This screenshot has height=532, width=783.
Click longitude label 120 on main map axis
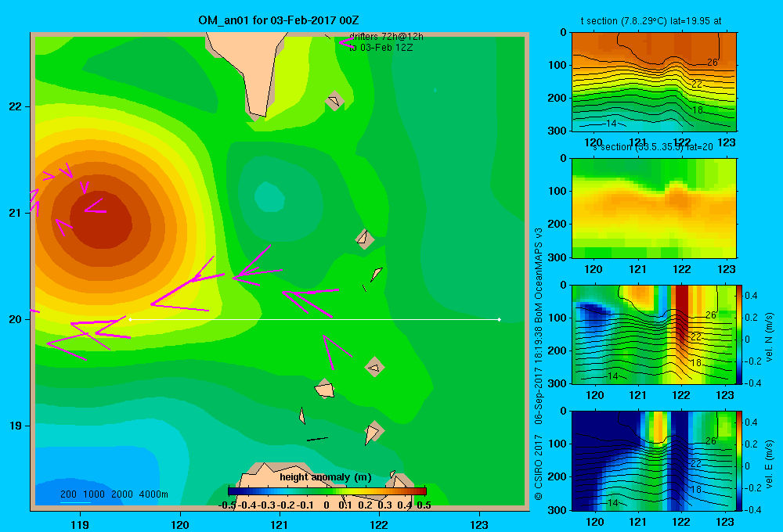pos(180,524)
